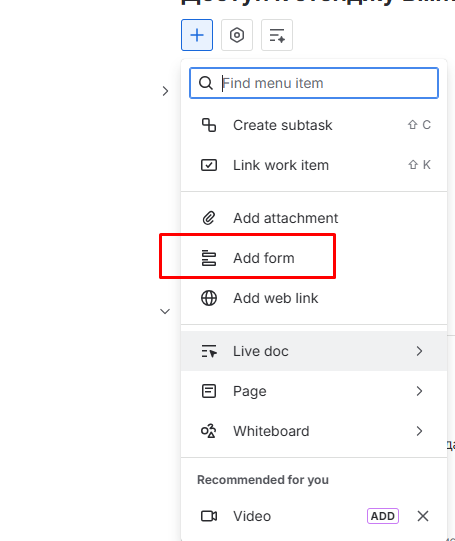
Task: Open the Whiteboard submenu chevron
Action: (419, 431)
